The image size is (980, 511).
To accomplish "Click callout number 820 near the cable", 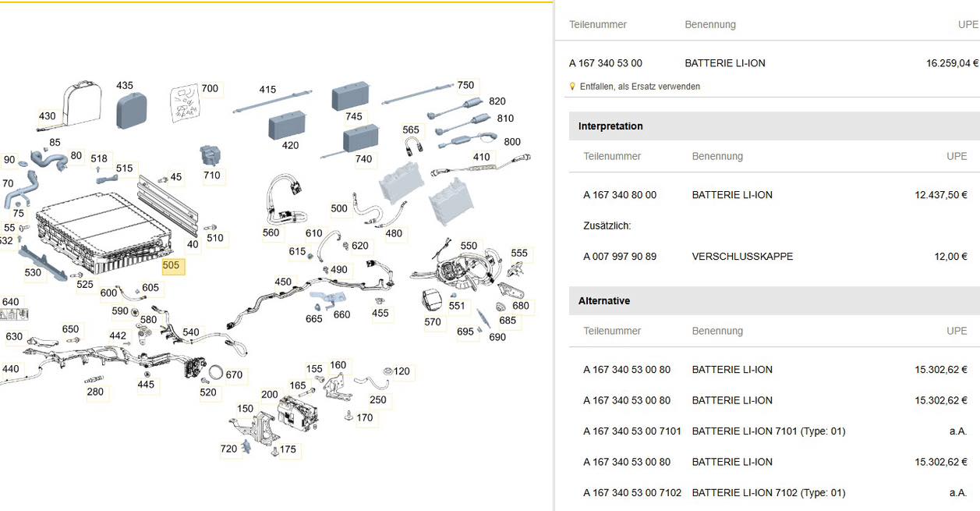I will 497,101.
